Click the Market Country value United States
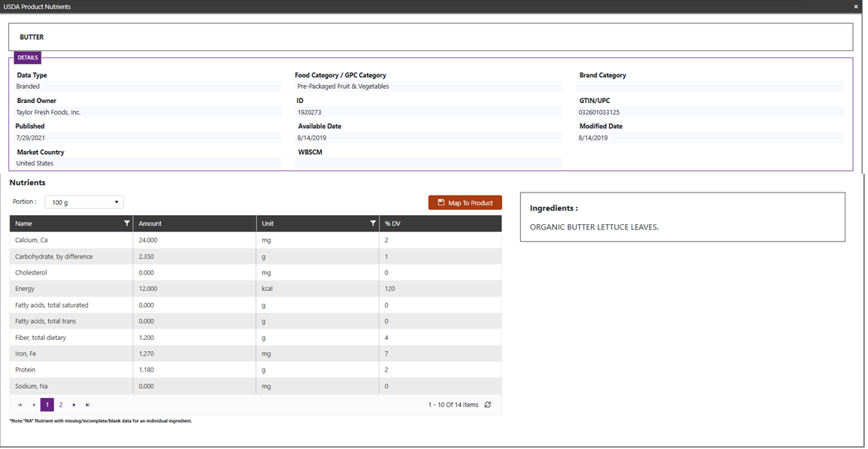868x449 pixels. pyautogui.click(x=148, y=163)
